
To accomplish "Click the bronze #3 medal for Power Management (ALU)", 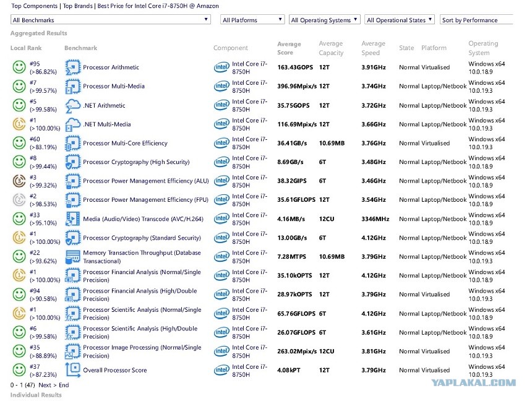I will coord(19,181).
